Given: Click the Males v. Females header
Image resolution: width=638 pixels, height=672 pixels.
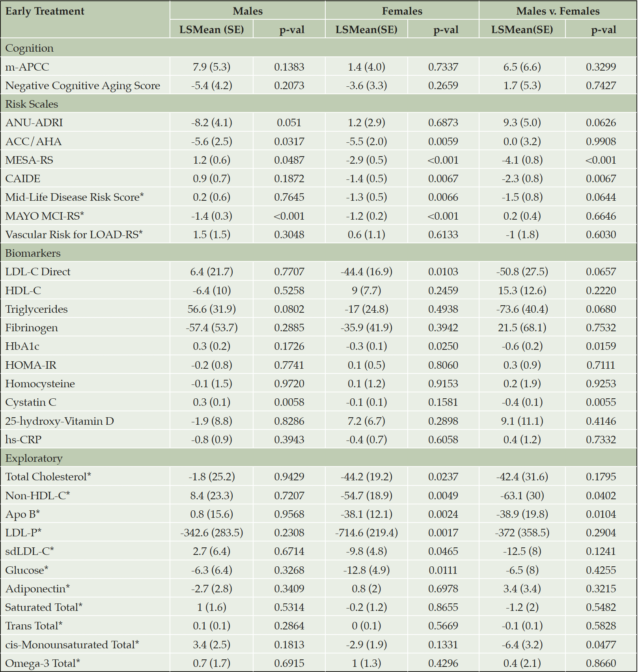Looking at the screenshot, I should 558,11.
